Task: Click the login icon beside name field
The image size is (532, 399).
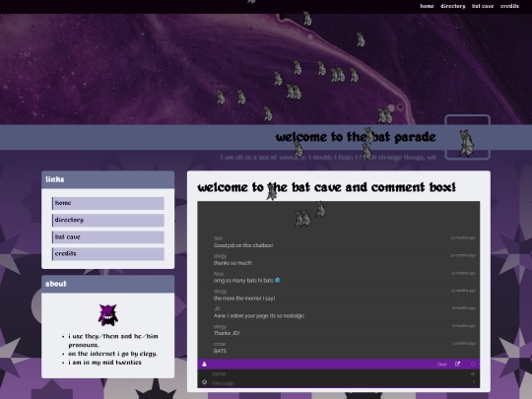Action: coord(473,374)
